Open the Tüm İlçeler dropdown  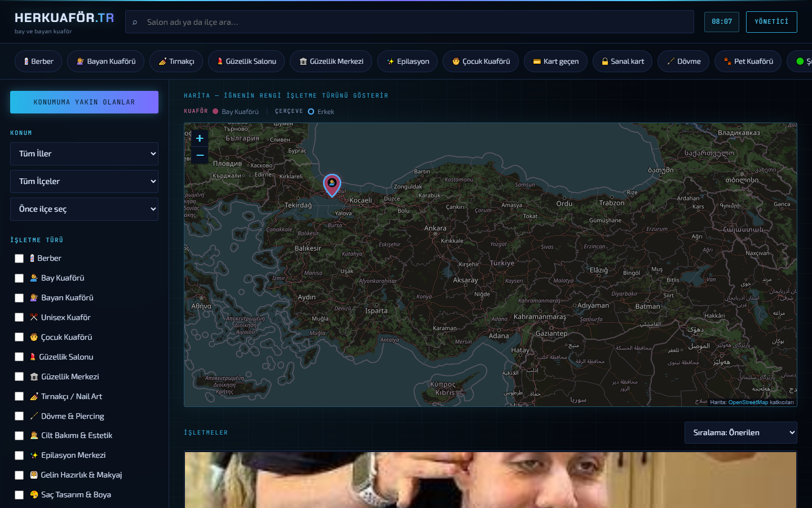[x=84, y=181]
